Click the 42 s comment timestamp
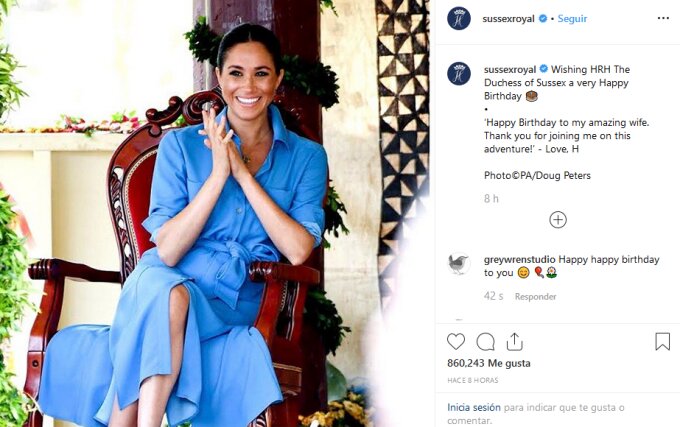 click(x=494, y=297)
